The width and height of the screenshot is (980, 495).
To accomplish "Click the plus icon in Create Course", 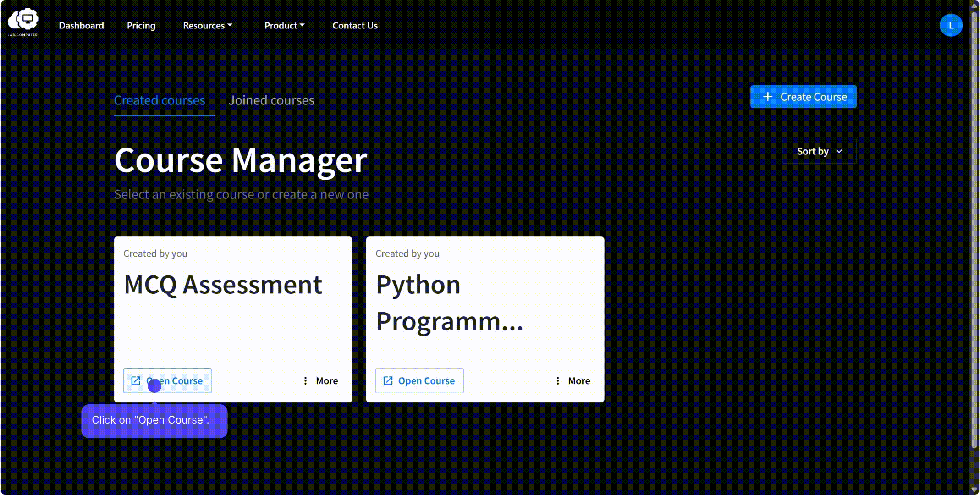I will 768,97.
